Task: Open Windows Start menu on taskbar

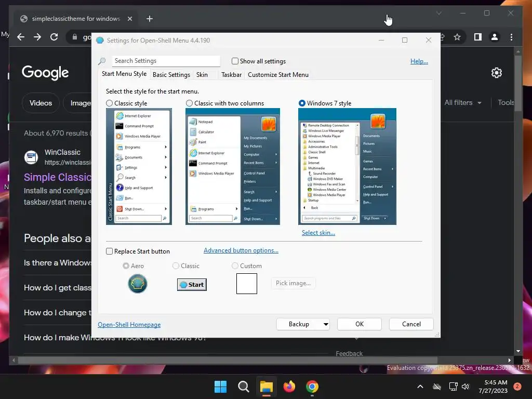Action: [220, 387]
